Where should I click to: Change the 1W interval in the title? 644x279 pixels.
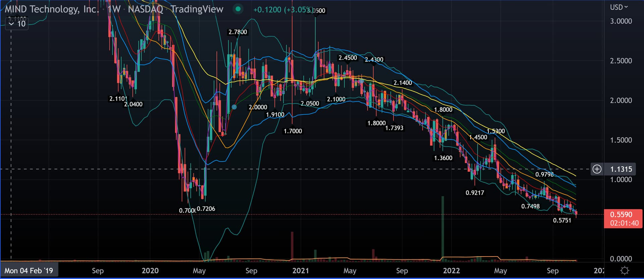pyautogui.click(x=114, y=9)
